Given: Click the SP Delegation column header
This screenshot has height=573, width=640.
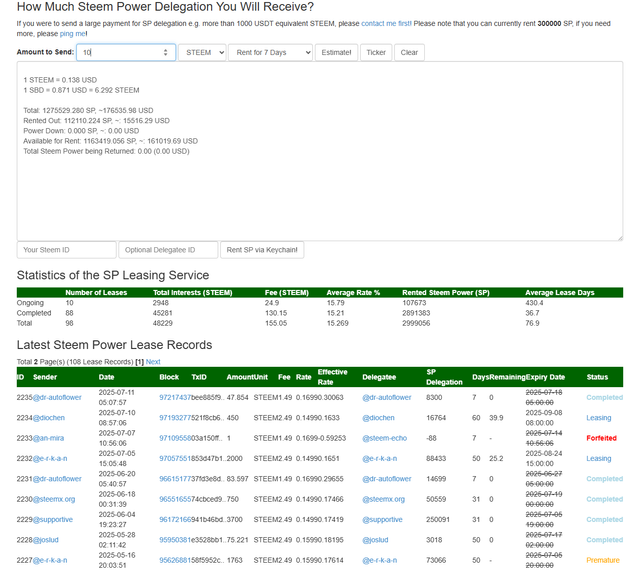Looking at the screenshot, I should pyautogui.click(x=444, y=377).
